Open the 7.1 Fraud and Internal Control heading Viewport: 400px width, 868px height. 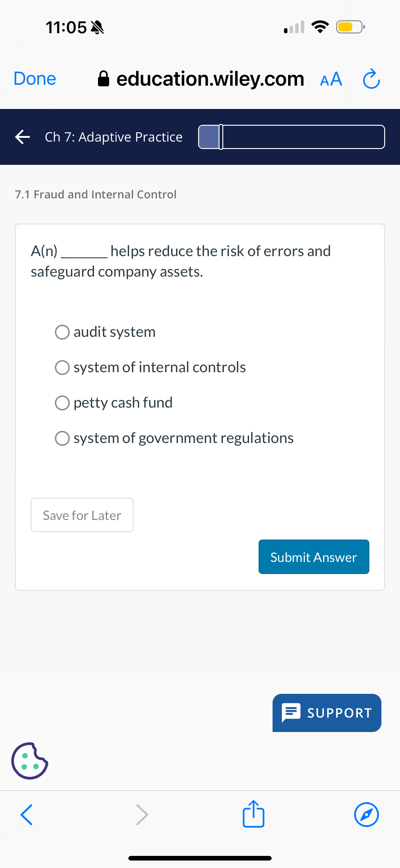pyautogui.click(x=96, y=194)
